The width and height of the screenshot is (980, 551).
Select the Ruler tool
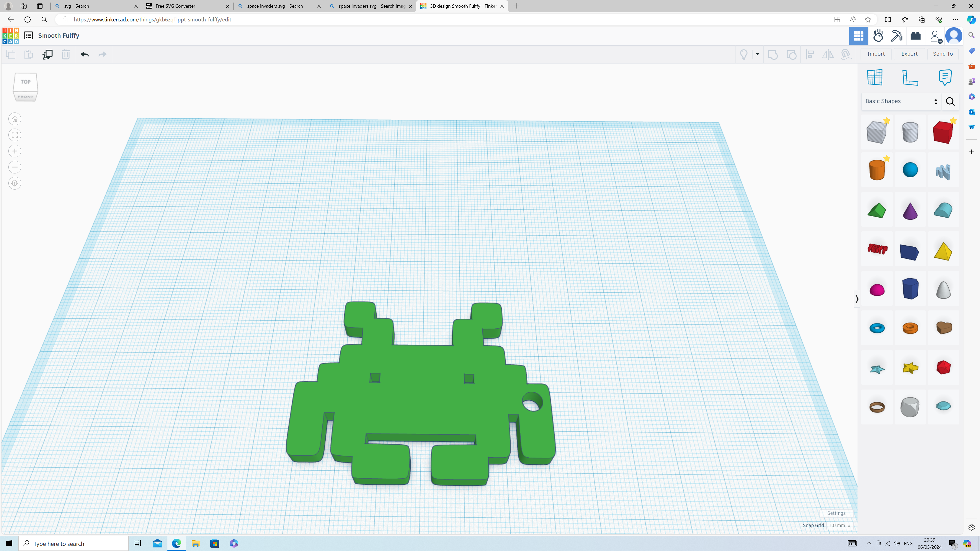pos(910,77)
